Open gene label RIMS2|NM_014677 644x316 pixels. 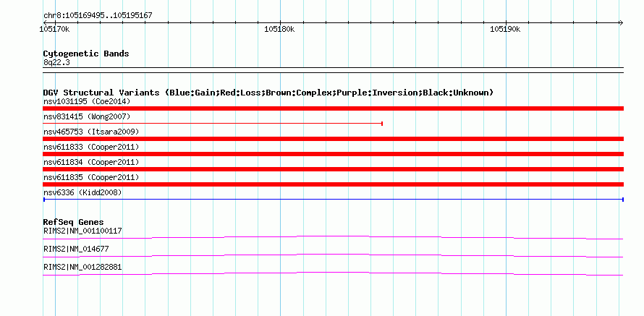click(x=76, y=249)
